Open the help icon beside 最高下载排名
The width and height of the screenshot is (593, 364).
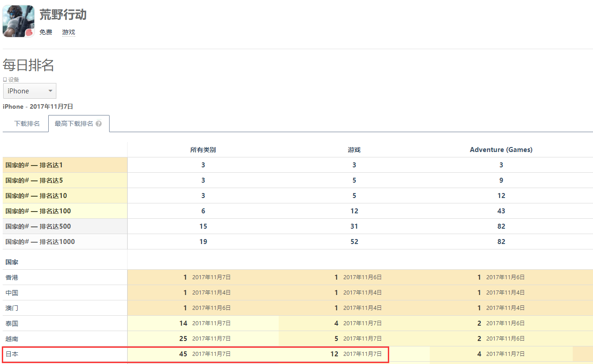(x=99, y=124)
